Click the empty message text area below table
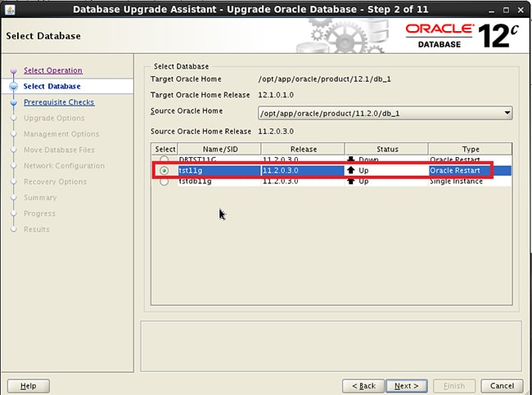This screenshot has width=532, height=395. pyautogui.click(x=331, y=346)
